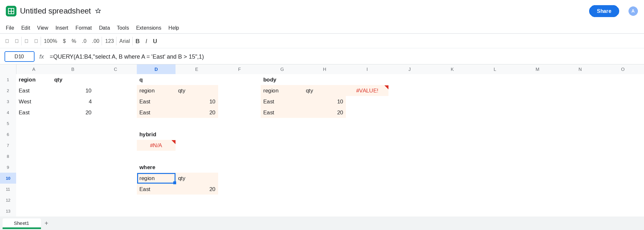Screen dimensions: 644x230
Task: Select the 'qty' header in B1
Action: click(73, 80)
